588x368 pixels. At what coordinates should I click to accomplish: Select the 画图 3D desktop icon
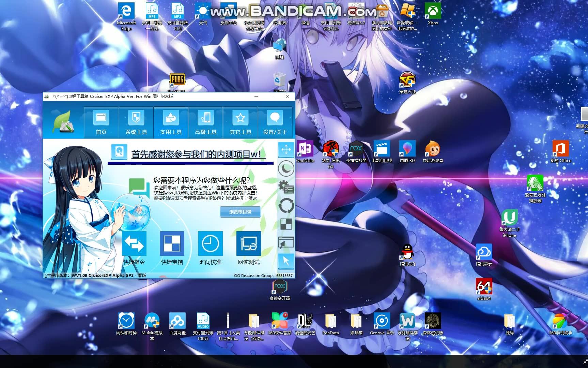point(407,152)
